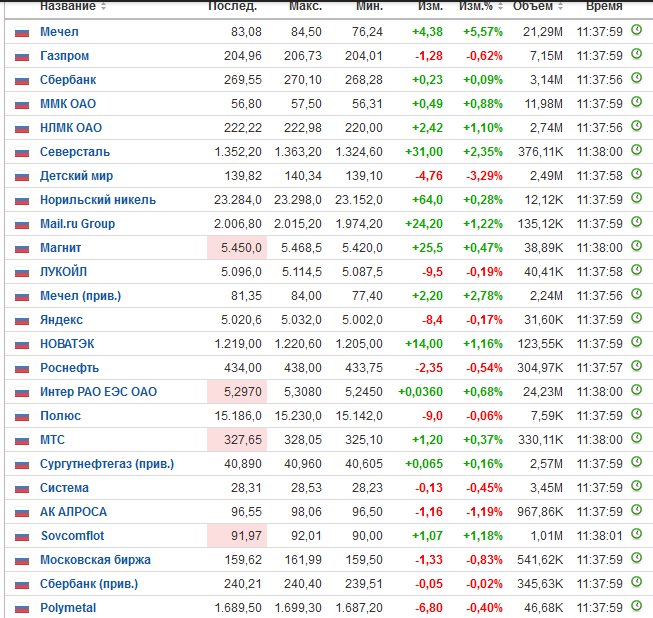Select the Система minimum price 28,23
The image size is (653, 618).
click(x=367, y=488)
